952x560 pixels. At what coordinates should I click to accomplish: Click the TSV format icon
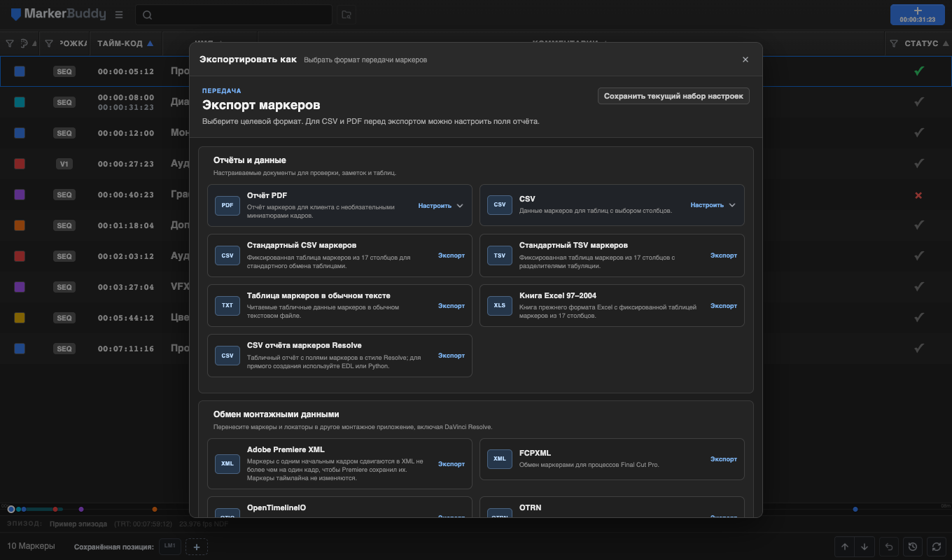click(x=500, y=255)
